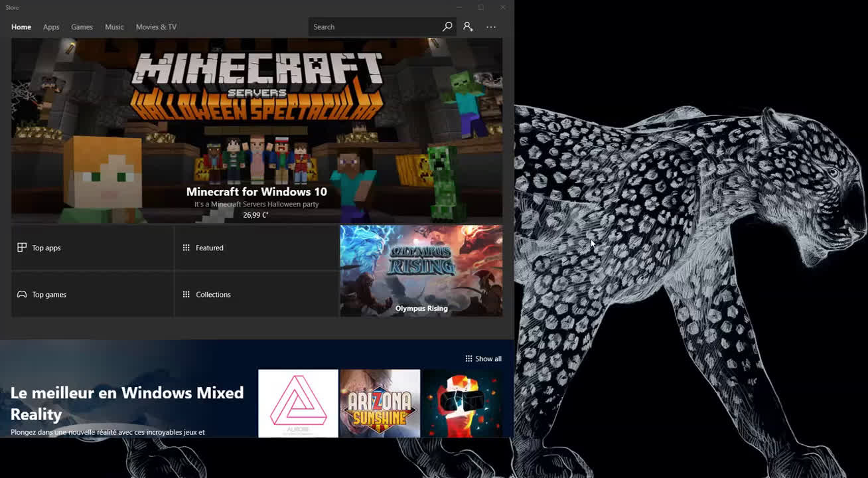Viewport: 868px width, 478px height.
Task: Click the Show all grid icon
Action: 469,358
